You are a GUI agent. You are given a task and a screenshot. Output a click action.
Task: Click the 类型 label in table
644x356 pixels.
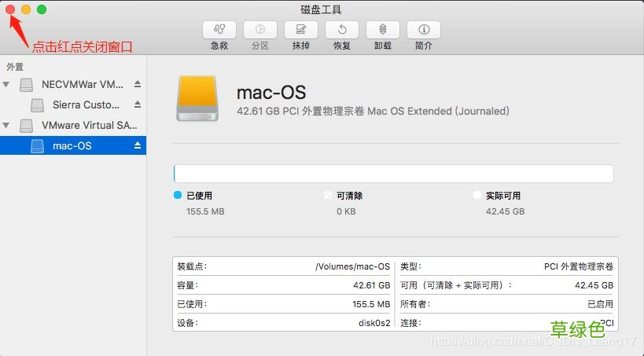click(x=411, y=267)
